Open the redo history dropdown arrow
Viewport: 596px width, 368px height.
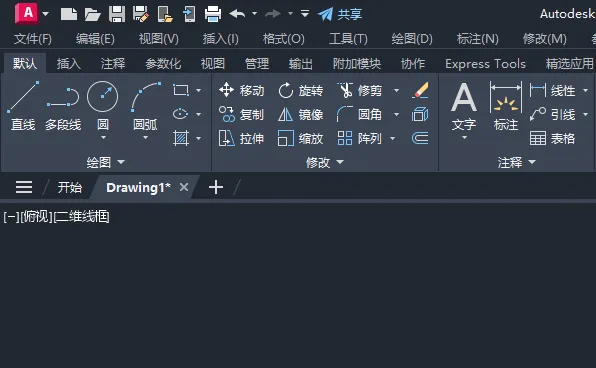pyautogui.click(x=290, y=14)
